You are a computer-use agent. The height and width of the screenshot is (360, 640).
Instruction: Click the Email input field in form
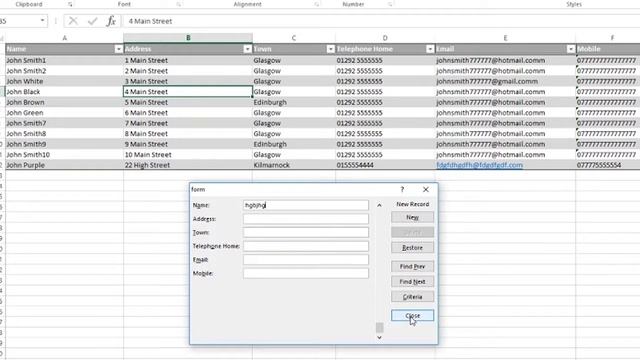(306, 260)
